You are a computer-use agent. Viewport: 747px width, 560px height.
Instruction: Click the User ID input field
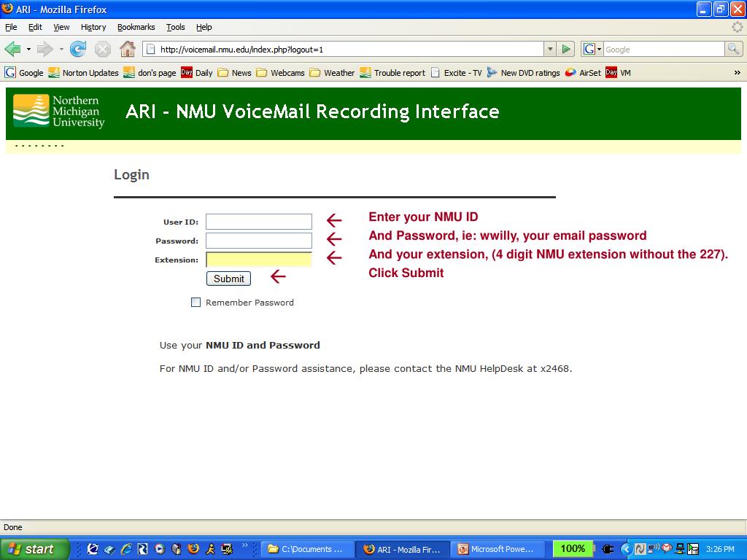(x=259, y=222)
